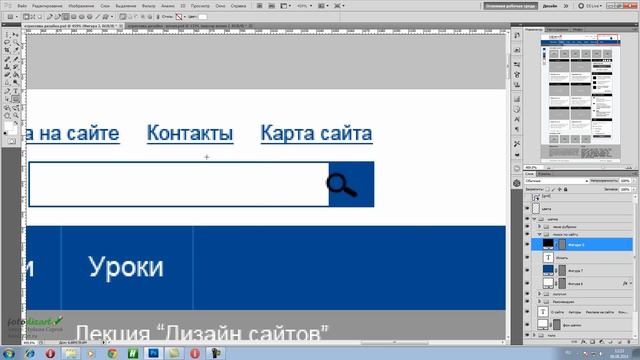
Task: Open the layer opacity value field
Action: [x=625, y=181]
